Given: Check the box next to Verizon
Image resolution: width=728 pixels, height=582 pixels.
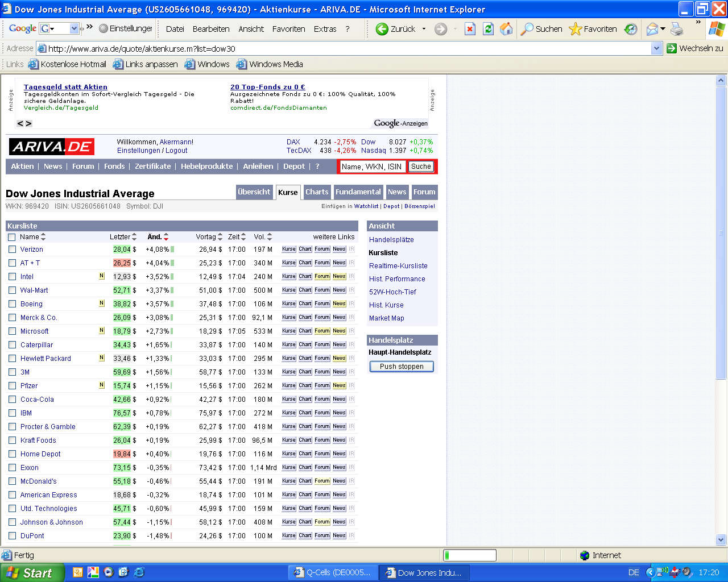Looking at the screenshot, I should 12,250.
